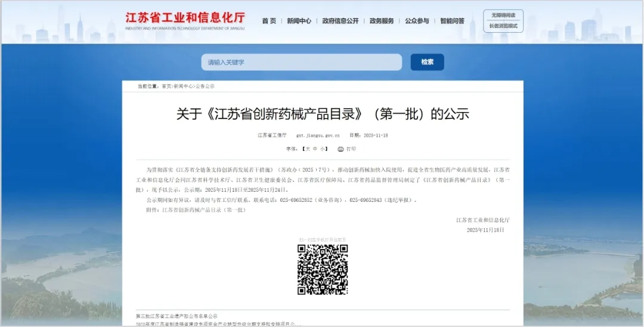
Task: Open the 智能问答 navigation item
Action: coord(452,21)
